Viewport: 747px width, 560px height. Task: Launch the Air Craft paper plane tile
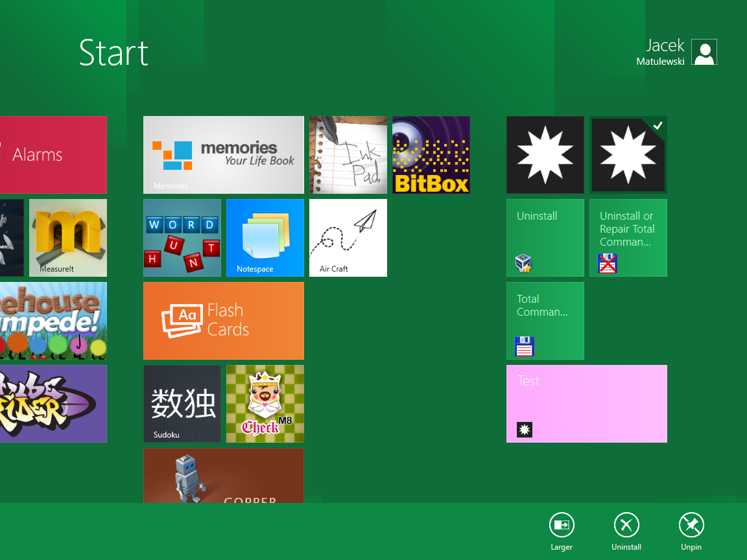pyautogui.click(x=348, y=238)
